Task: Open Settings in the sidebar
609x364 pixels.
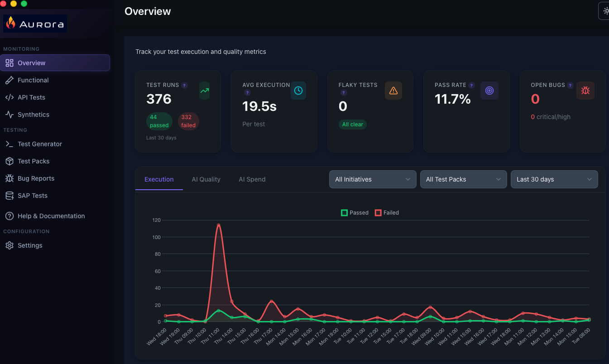Action: 55,245
